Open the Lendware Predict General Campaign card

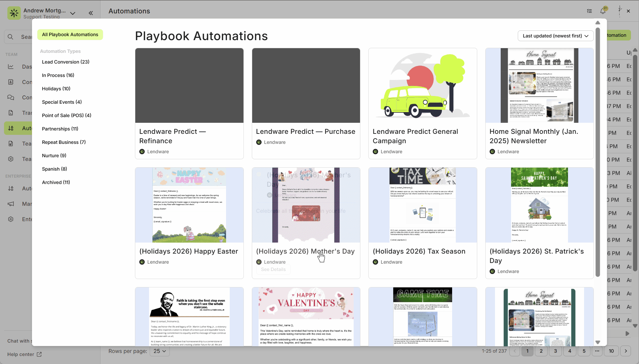pos(422,103)
